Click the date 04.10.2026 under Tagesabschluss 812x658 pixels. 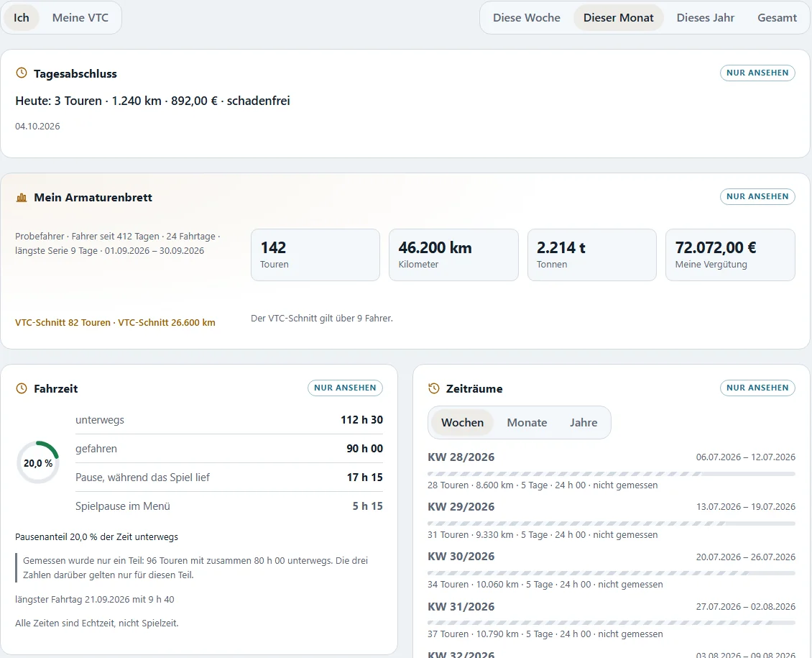37,127
